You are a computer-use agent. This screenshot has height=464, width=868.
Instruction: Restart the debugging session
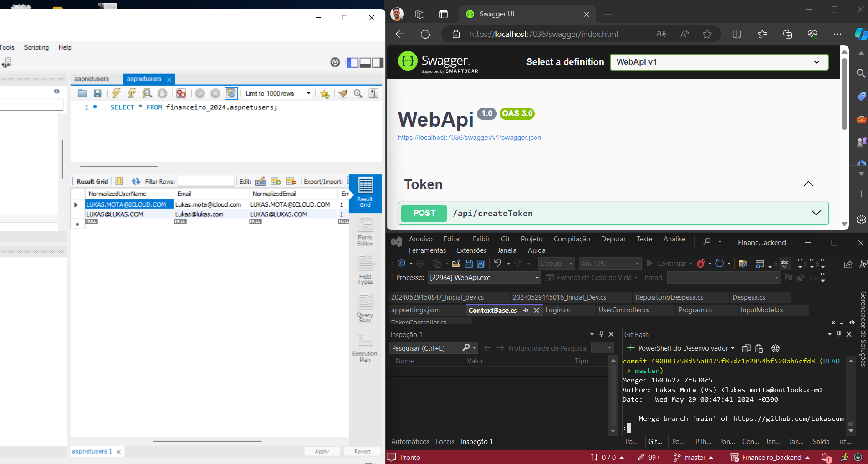[x=720, y=263]
